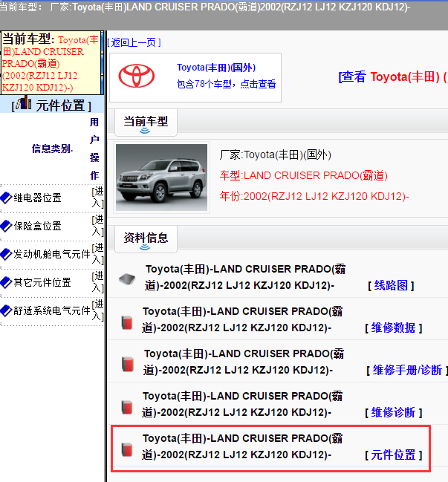This screenshot has height=482, width=448.
Task: Click 进入 for 保险盒位置
Action: 98,226
